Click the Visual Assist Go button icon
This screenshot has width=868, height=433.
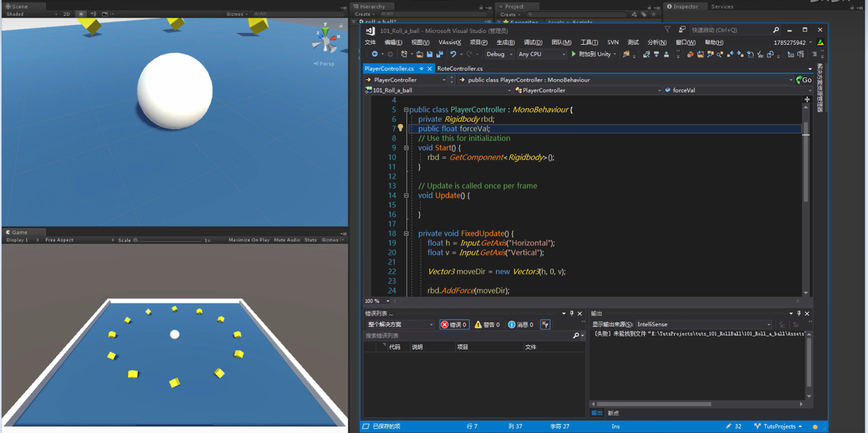(x=804, y=80)
